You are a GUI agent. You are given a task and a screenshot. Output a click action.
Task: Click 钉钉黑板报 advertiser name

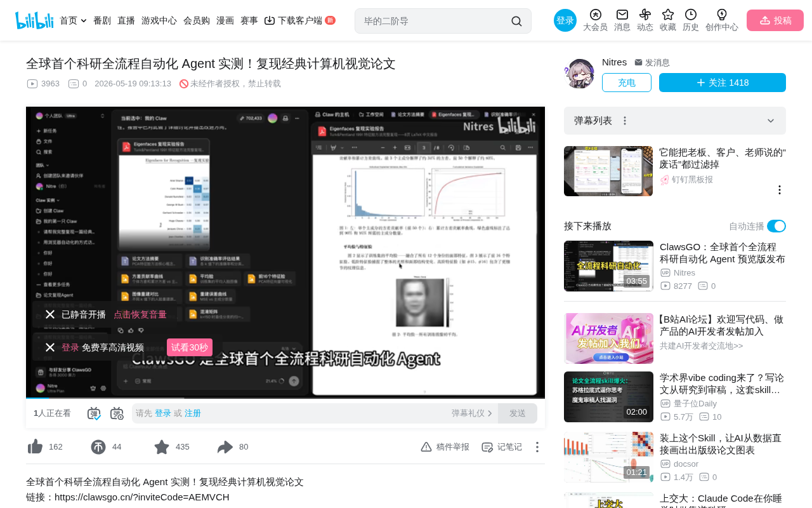(692, 180)
